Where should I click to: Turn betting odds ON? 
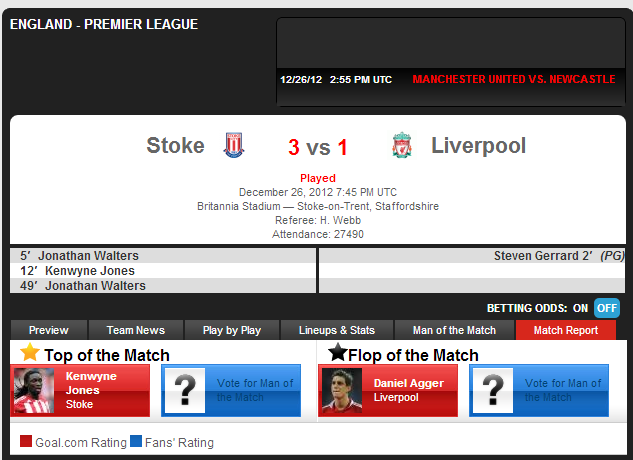point(580,309)
